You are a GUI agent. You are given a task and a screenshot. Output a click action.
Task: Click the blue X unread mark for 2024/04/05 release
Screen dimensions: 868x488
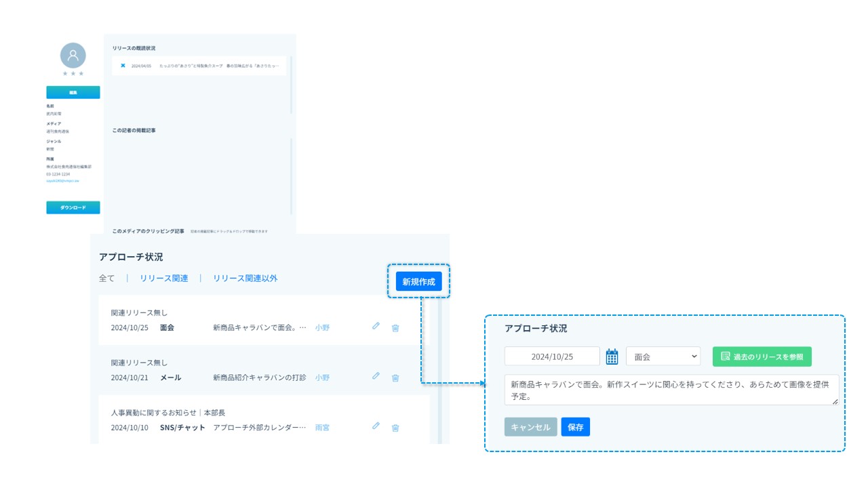[x=123, y=66]
